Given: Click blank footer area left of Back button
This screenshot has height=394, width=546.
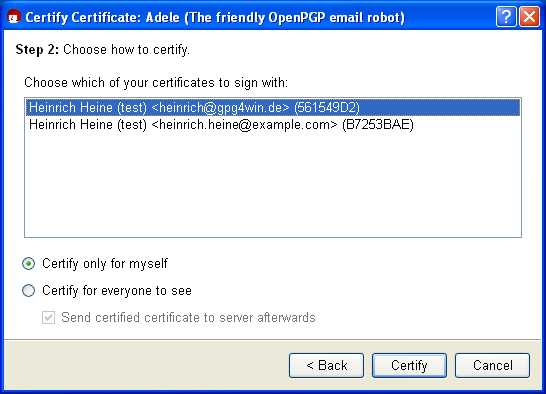Looking at the screenshot, I should (146, 365).
